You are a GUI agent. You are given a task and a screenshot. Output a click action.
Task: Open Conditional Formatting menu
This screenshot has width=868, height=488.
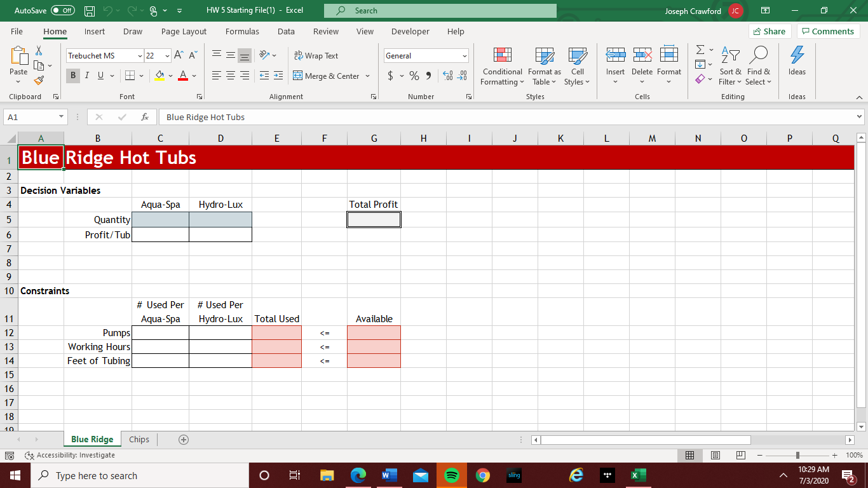502,66
